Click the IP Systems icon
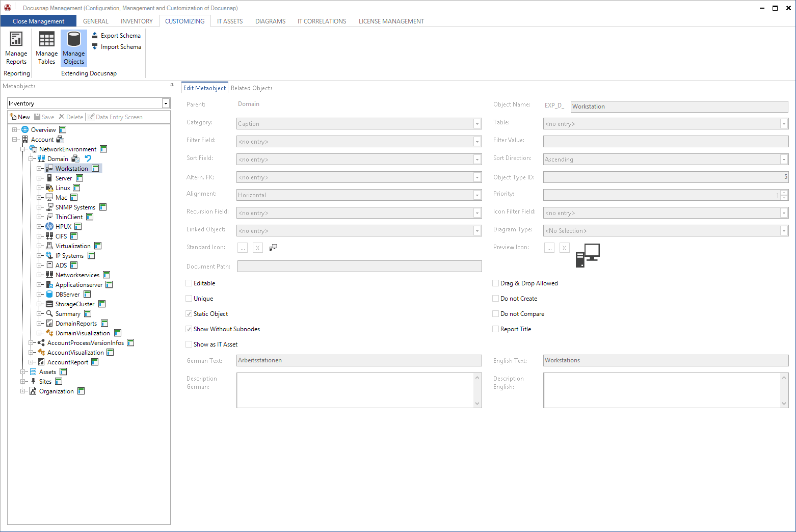 click(49, 255)
